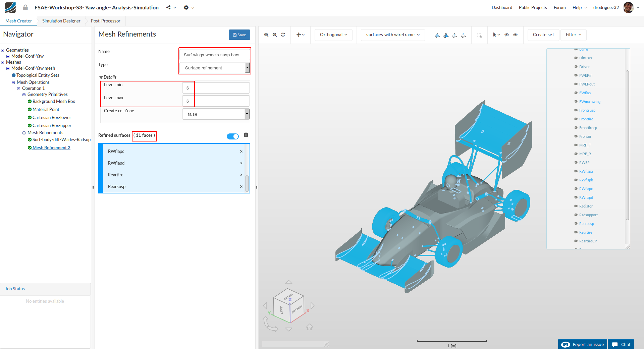Open the Create cellZone dropdown
Viewport: 644px width, 349px height.
[216, 114]
